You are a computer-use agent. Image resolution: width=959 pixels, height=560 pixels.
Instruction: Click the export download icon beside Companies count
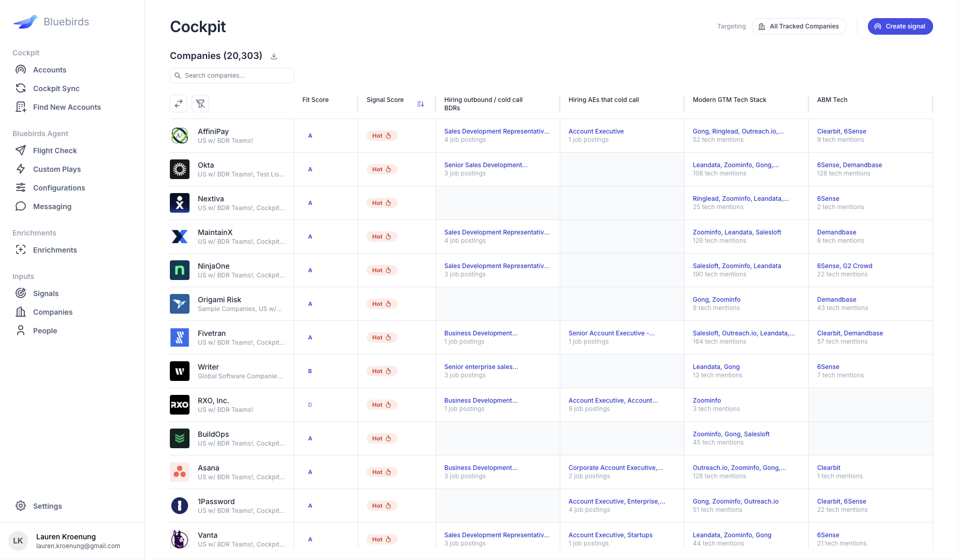(x=274, y=55)
